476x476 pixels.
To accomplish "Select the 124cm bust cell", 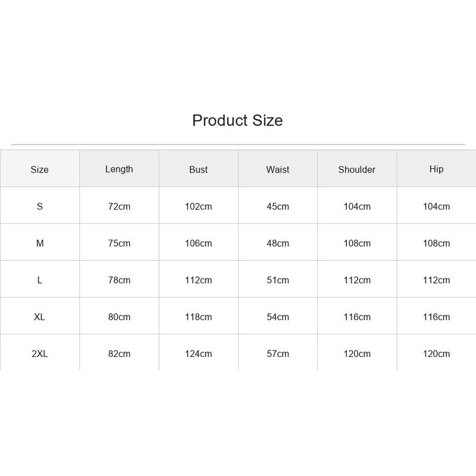I will coord(198,353).
